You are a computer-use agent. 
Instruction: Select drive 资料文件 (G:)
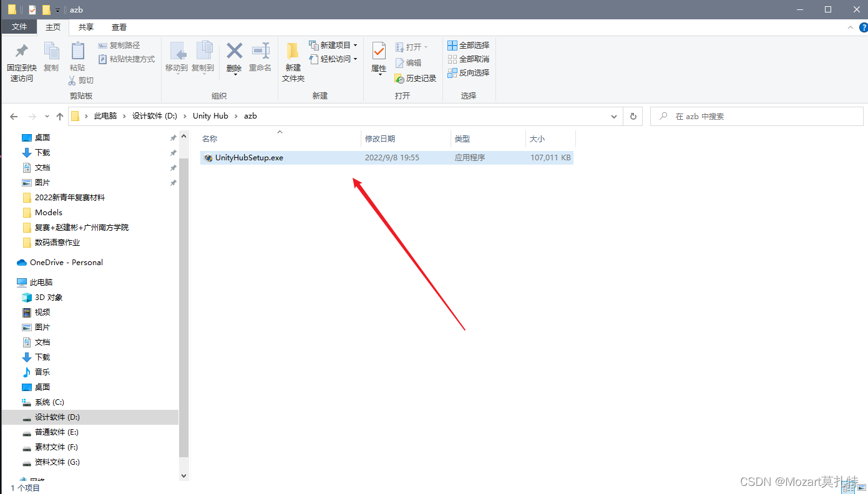[57, 462]
